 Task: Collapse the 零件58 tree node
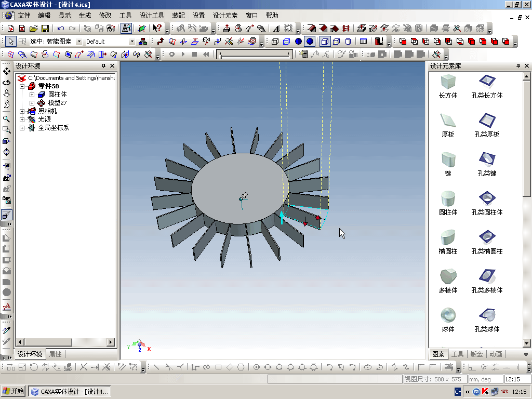pos(22,86)
